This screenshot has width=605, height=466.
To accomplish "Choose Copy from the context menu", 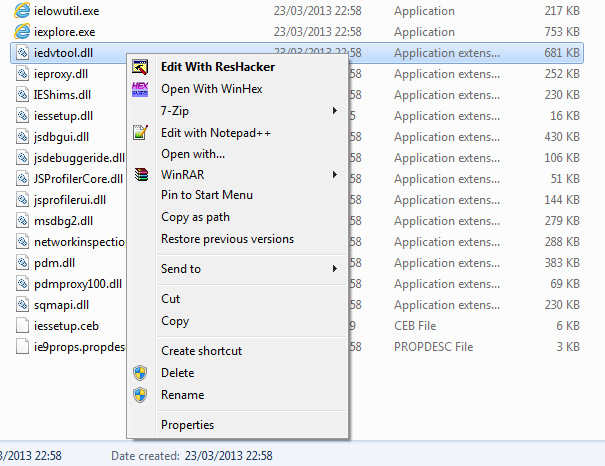I will point(238,321).
